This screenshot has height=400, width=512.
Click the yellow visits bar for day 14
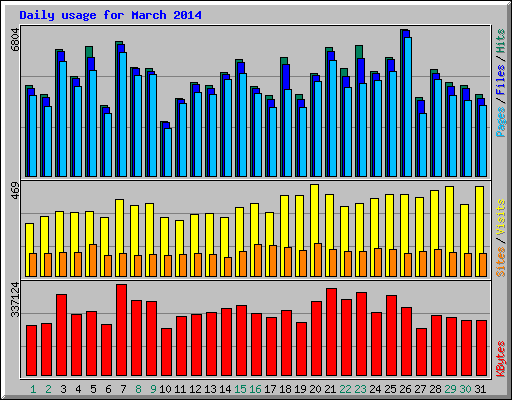point(224,247)
